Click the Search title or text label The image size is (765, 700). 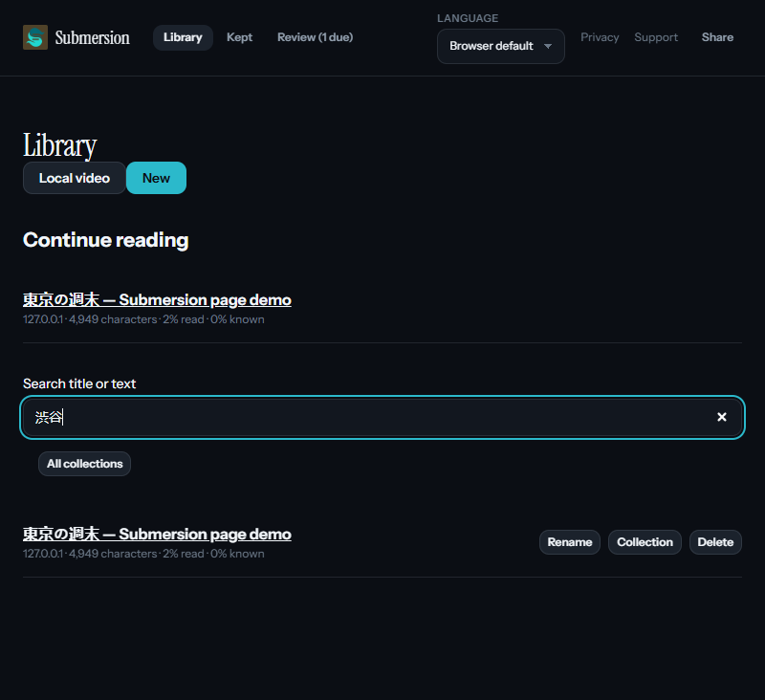[x=79, y=383]
